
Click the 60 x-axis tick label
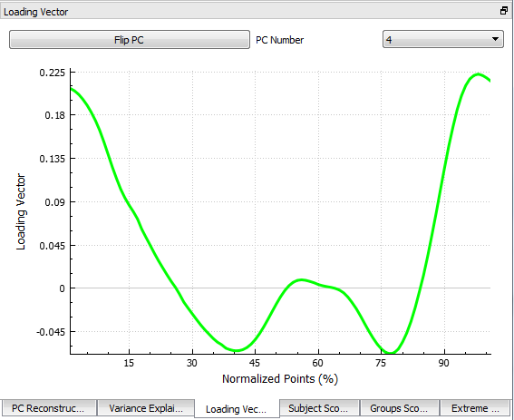tap(317, 363)
